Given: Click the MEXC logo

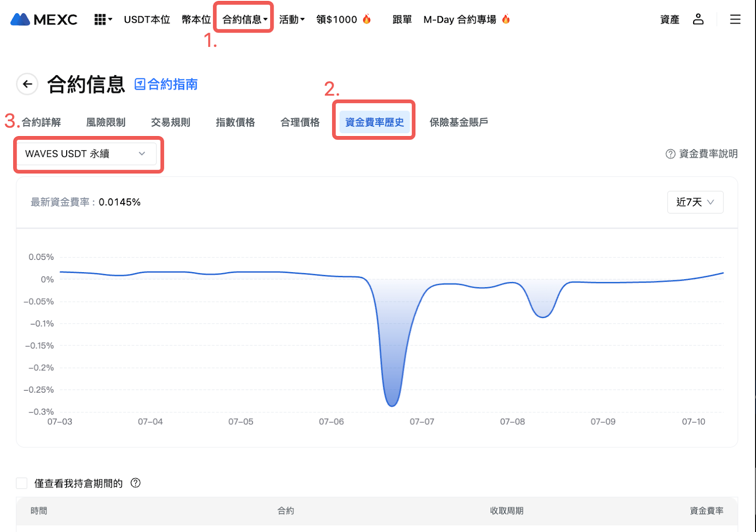Looking at the screenshot, I should [44, 19].
